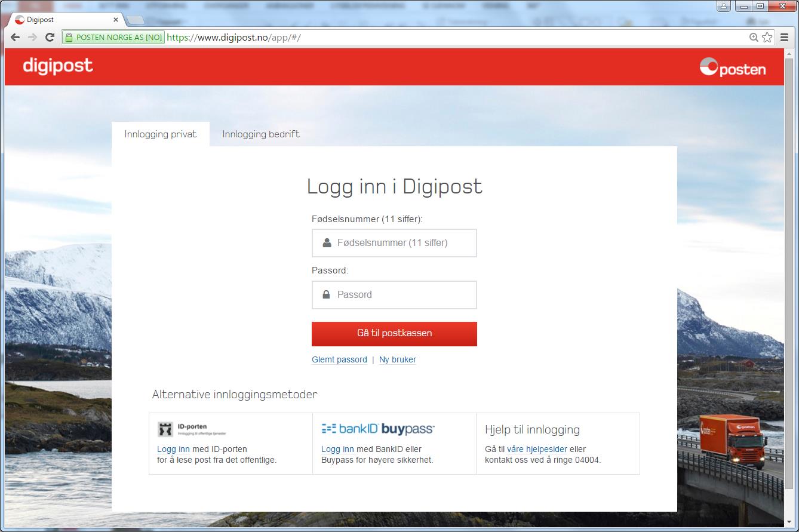This screenshot has height=532, width=799.
Task: Close the Digipost browser tab
Action: 116,20
